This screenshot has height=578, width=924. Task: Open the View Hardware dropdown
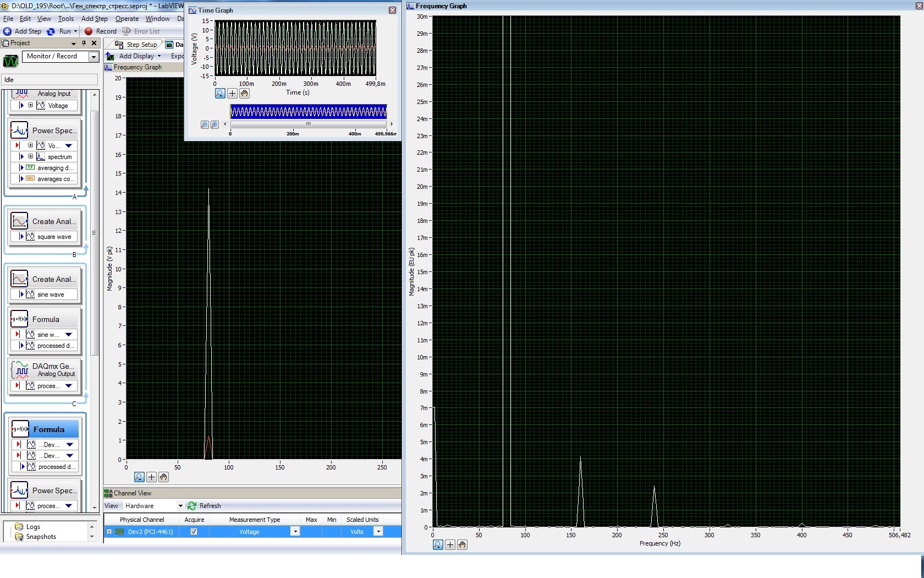(x=180, y=506)
